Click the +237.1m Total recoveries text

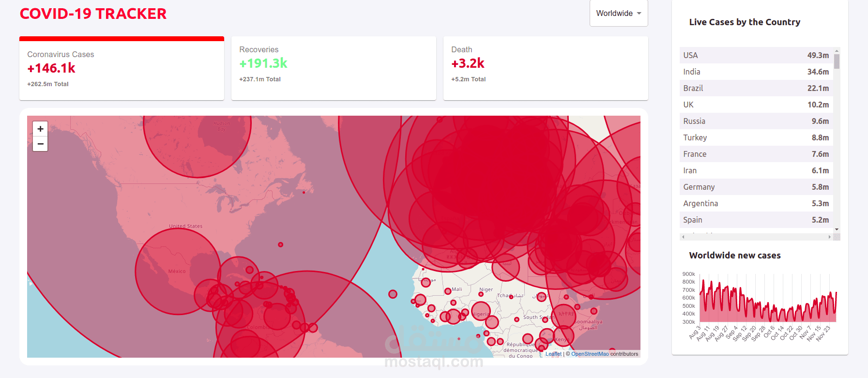click(x=260, y=79)
